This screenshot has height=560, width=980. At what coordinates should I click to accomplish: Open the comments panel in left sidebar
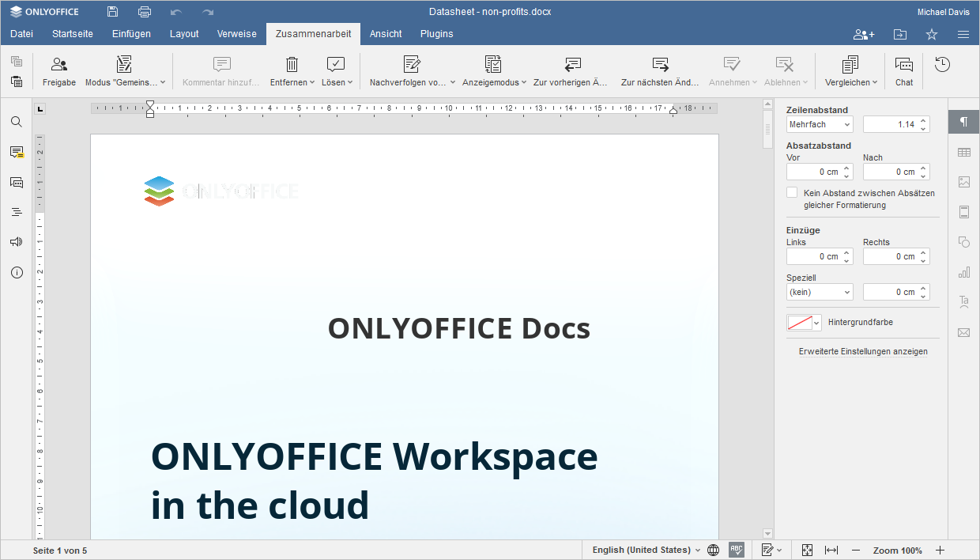pos(17,152)
